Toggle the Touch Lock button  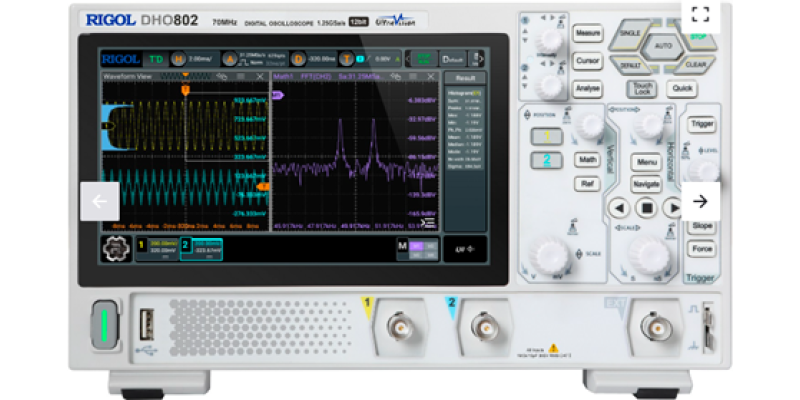tap(642, 89)
